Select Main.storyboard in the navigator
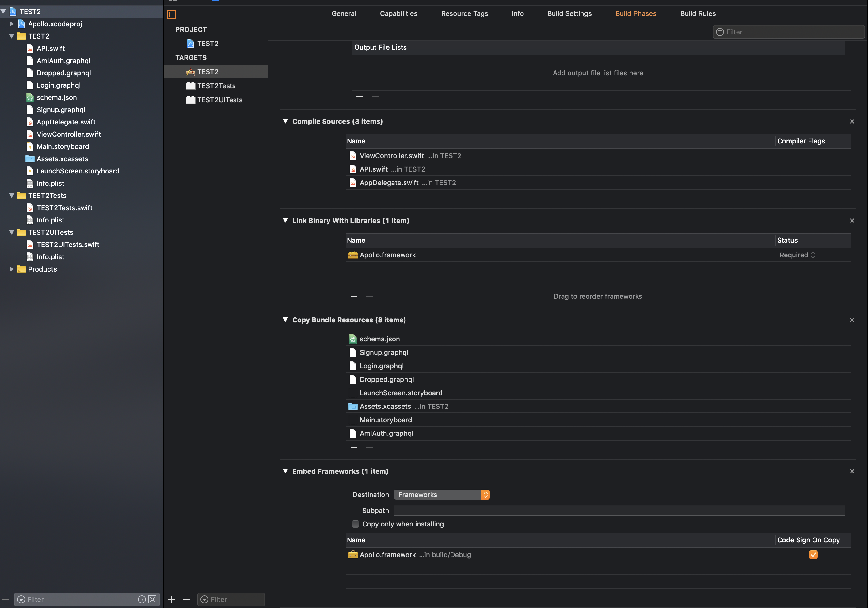This screenshot has height=608, width=868. coord(63,146)
